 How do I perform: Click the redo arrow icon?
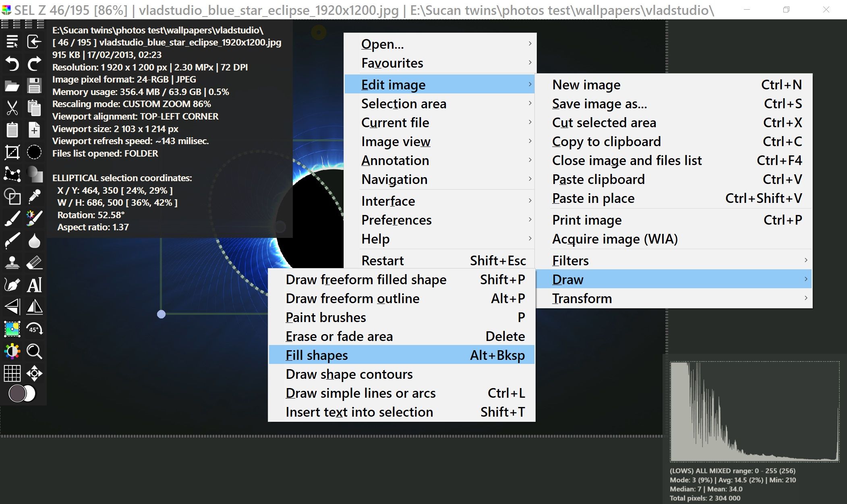coord(35,64)
